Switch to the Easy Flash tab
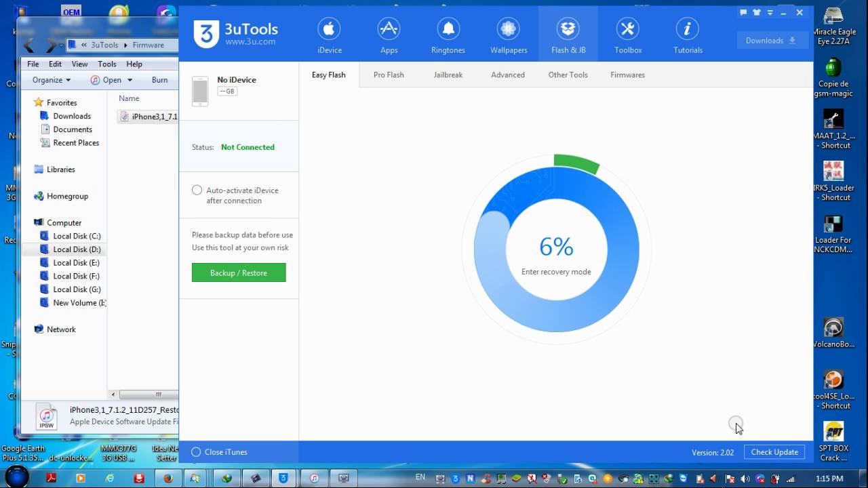This screenshot has height=488, width=868. (329, 75)
